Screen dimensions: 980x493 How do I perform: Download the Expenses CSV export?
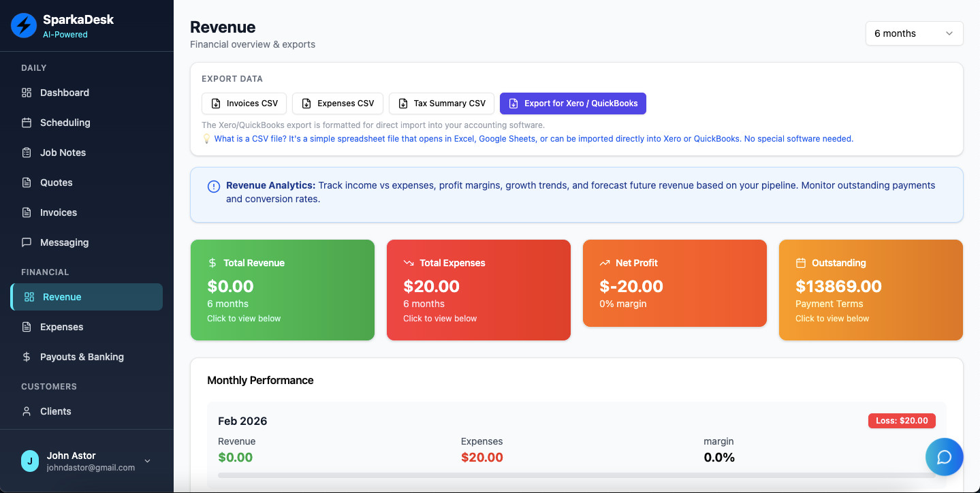click(x=338, y=104)
